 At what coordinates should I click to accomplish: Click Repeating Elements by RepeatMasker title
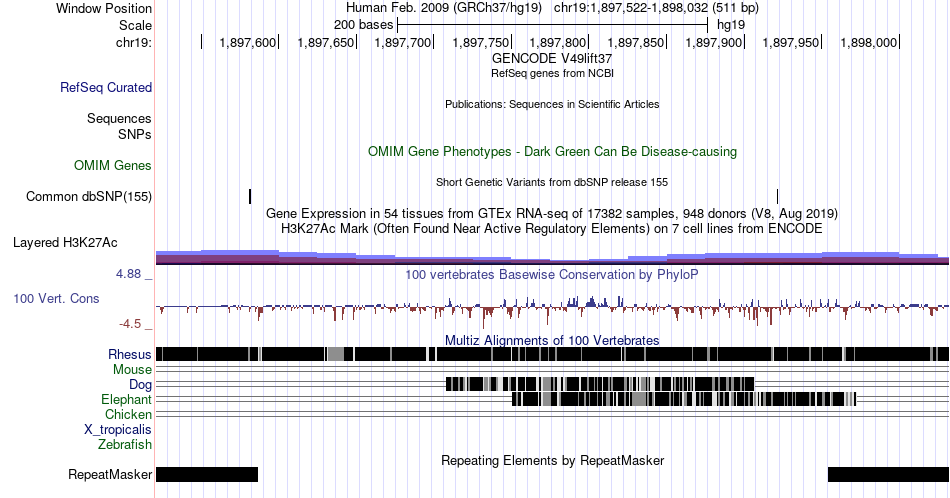click(x=552, y=460)
